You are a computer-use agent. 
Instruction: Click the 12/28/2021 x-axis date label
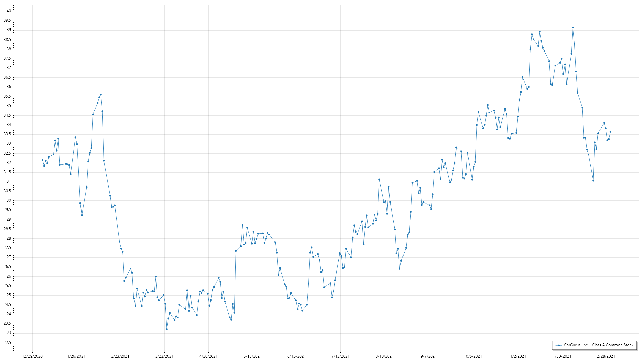pos(605,356)
